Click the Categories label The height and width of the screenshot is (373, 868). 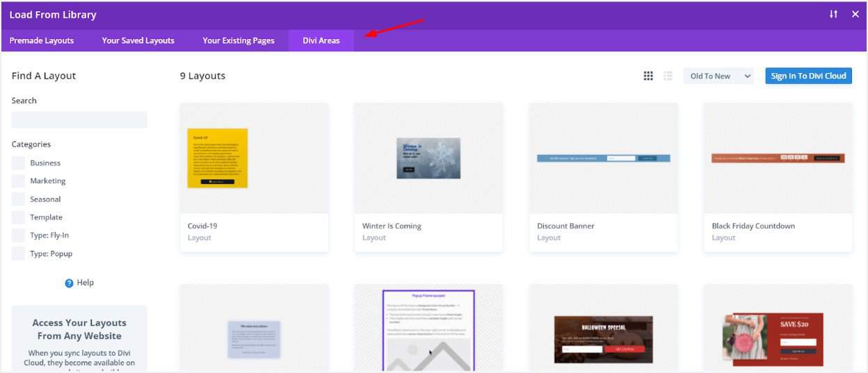[x=31, y=144]
